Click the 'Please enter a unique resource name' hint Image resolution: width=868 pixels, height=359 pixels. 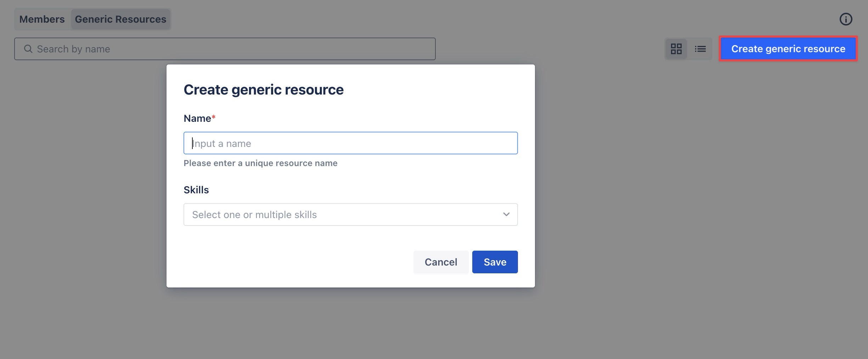pos(260,163)
